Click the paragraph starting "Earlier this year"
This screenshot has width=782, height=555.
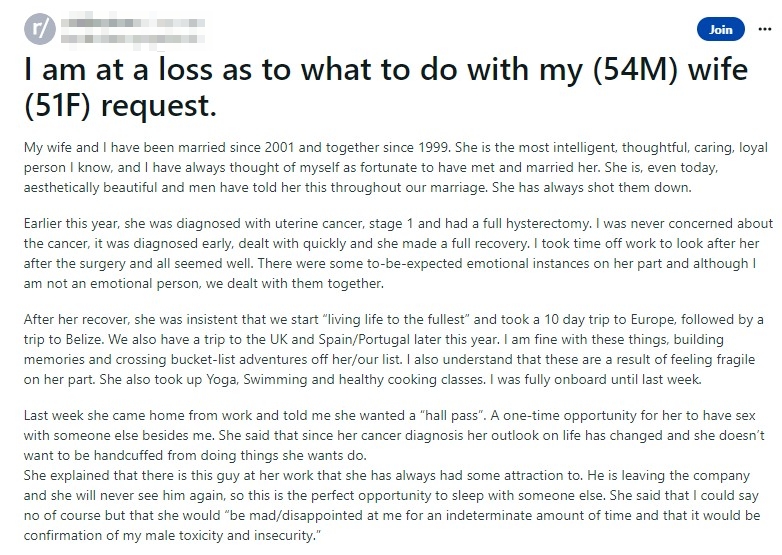coord(398,253)
